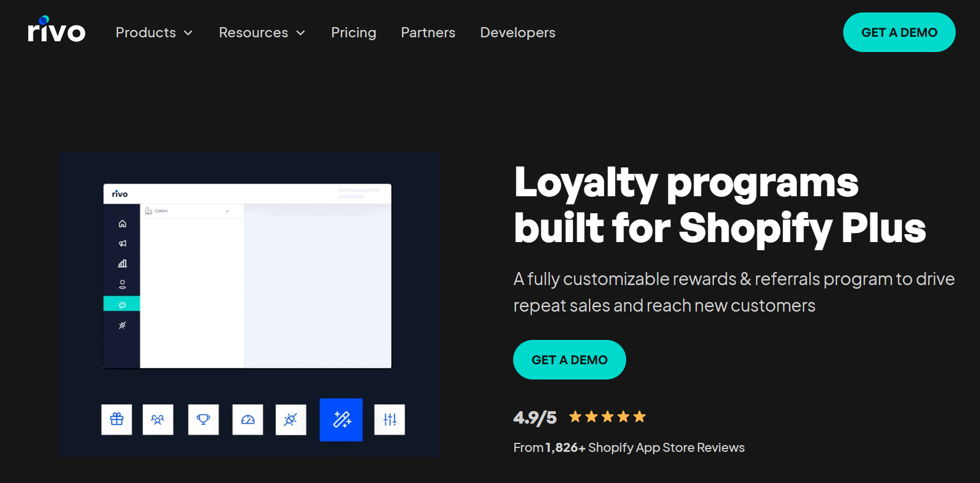Select the integrations spark icon in sidebar
Image resolution: width=980 pixels, height=483 pixels.
tap(122, 325)
